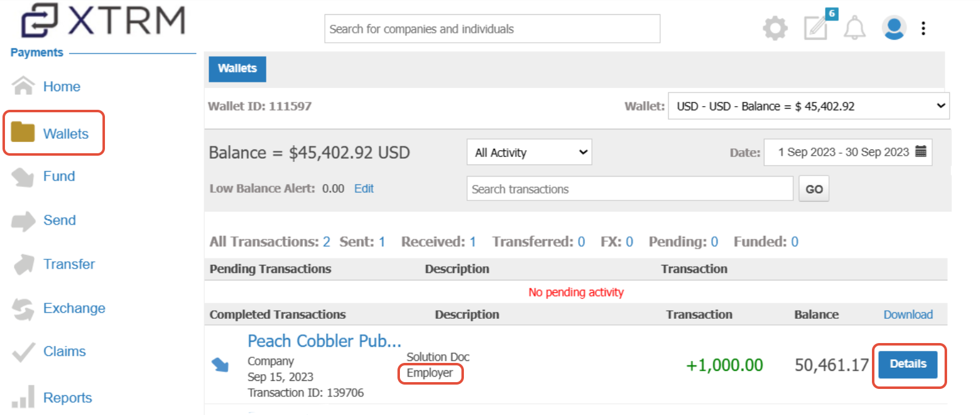Check the notifications bell icon
The width and height of the screenshot is (980, 415).
click(855, 28)
